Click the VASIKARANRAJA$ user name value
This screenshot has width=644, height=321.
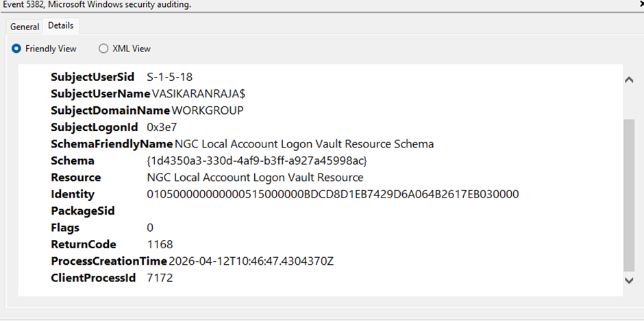(x=199, y=94)
